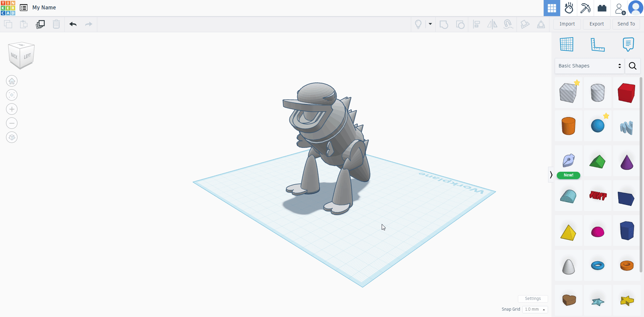
Task: Open the user profile avatar
Action: click(636, 8)
